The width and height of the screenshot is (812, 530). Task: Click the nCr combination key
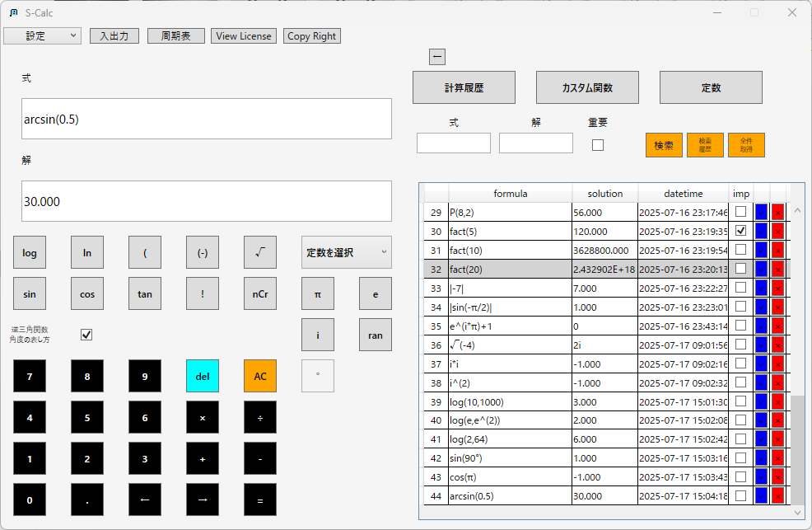click(260, 293)
